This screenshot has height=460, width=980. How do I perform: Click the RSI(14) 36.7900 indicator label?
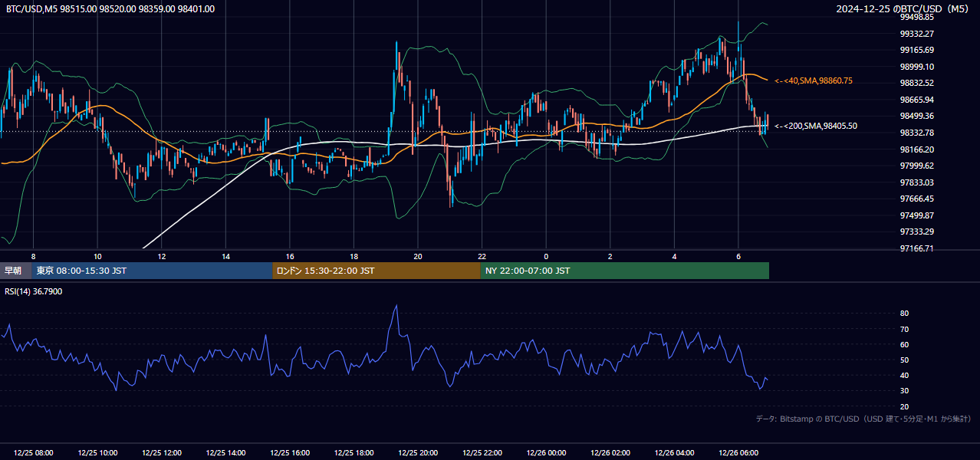[x=34, y=291]
